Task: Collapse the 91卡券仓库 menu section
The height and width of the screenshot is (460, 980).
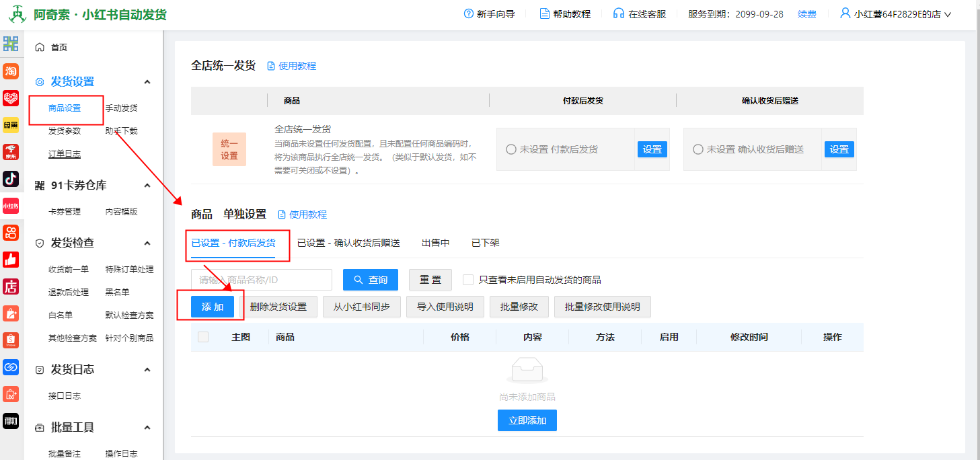Action: pyautogui.click(x=147, y=186)
